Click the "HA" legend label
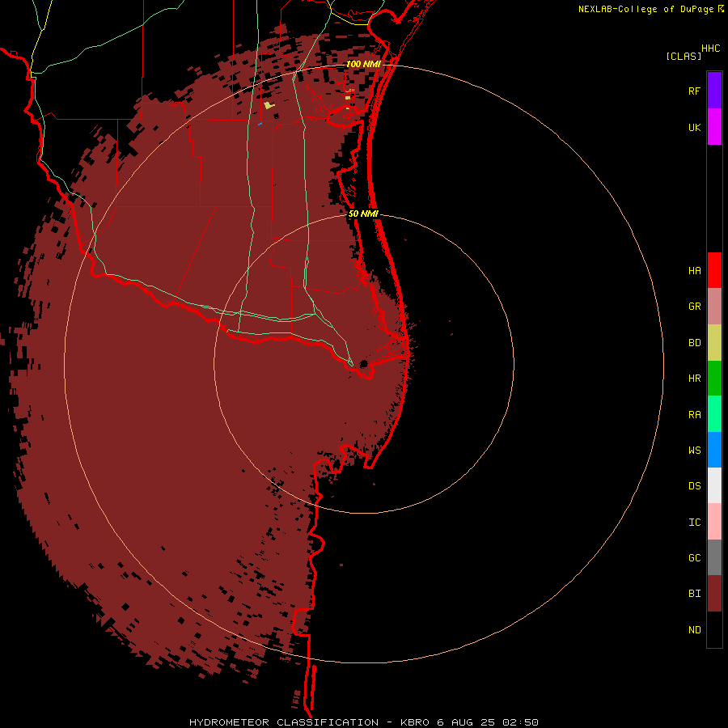This screenshot has height=728, width=728. pos(694,271)
